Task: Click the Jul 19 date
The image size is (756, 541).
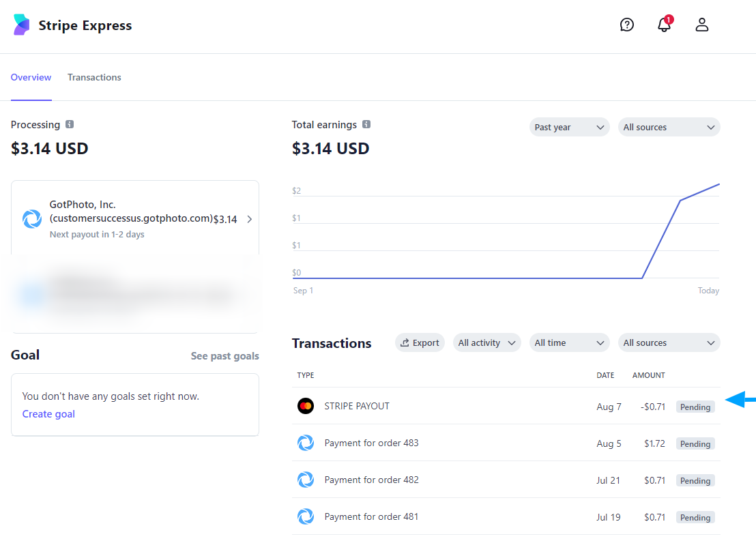Action: click(609, 517)
